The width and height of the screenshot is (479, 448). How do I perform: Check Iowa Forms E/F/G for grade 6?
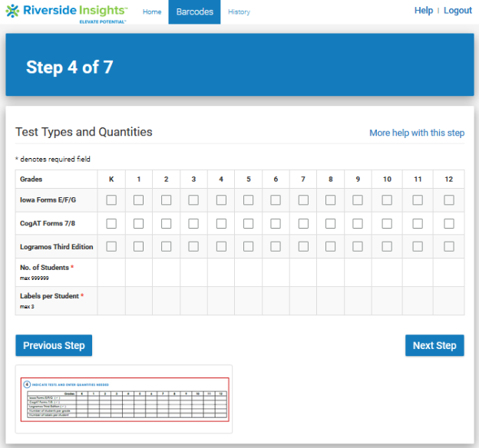(276, 200)
